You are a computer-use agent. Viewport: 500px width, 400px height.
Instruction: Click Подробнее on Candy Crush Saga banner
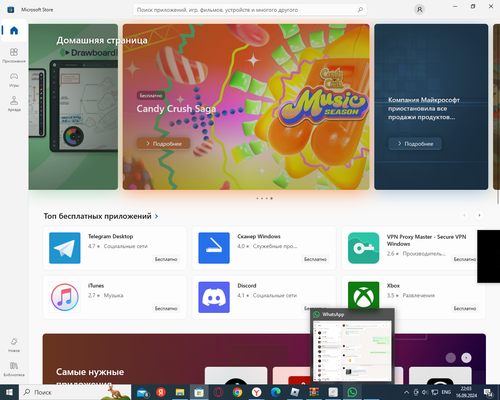tap(164, 144)
